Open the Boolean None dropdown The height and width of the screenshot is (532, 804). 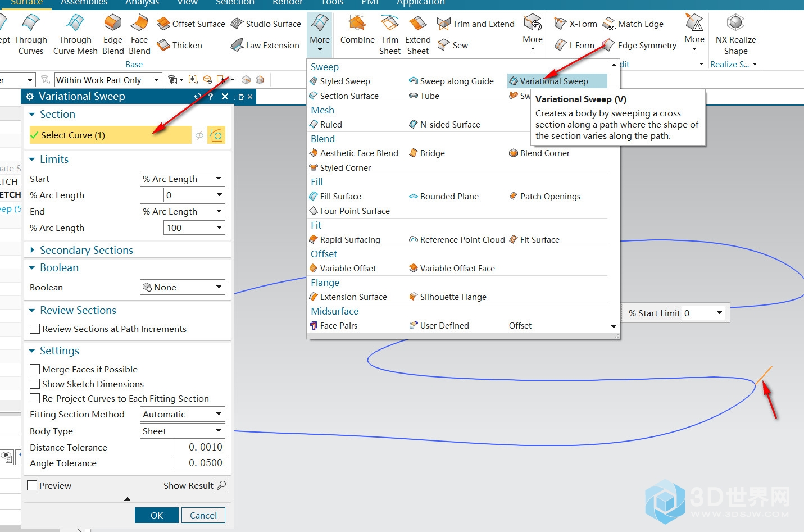pos(183,287)
